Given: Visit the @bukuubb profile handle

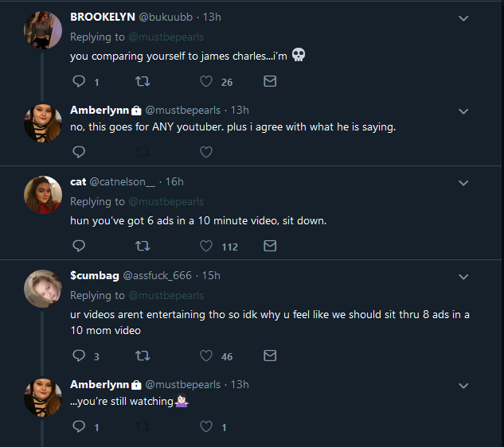Looking at the screenshot, I should (x=166, y=17).
